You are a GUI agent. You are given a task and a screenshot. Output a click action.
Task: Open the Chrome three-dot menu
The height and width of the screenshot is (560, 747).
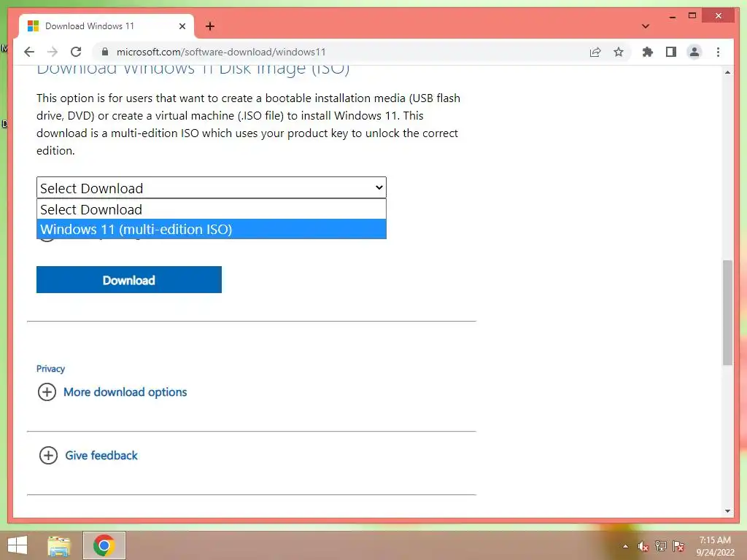click(x=718, y=52)
